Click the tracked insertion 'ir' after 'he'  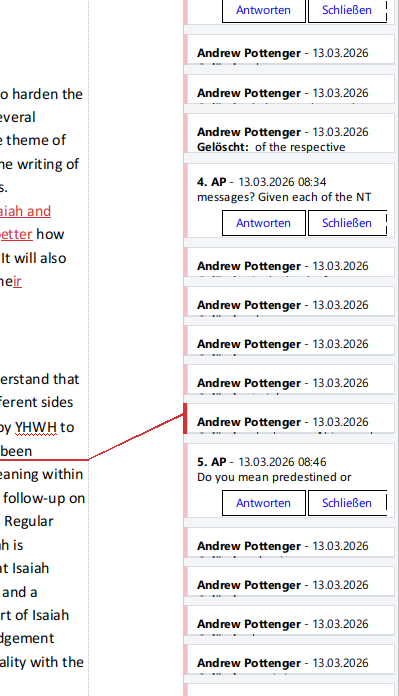17,281
